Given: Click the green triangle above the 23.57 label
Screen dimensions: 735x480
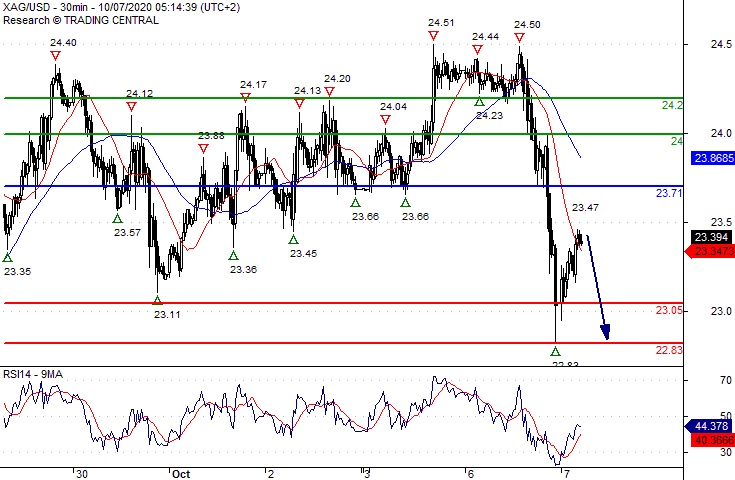Looking at the screenshot, I should click(x=118, y=218).
